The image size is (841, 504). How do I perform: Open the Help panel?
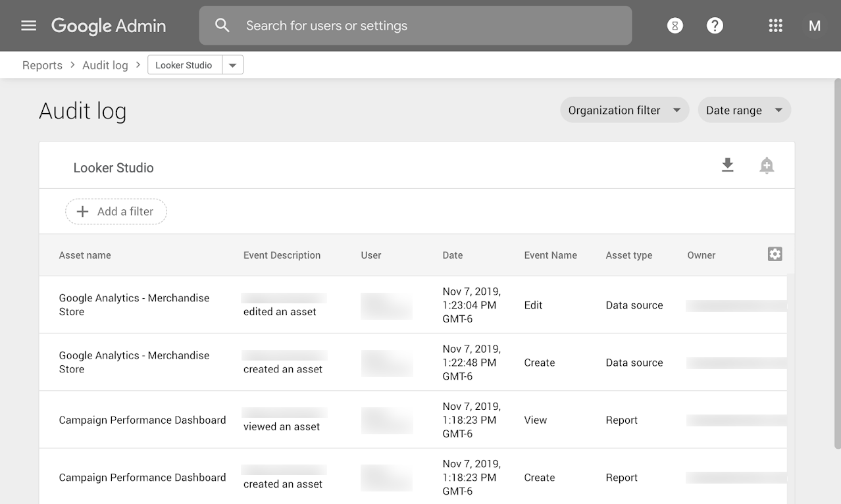pos(715,25)
